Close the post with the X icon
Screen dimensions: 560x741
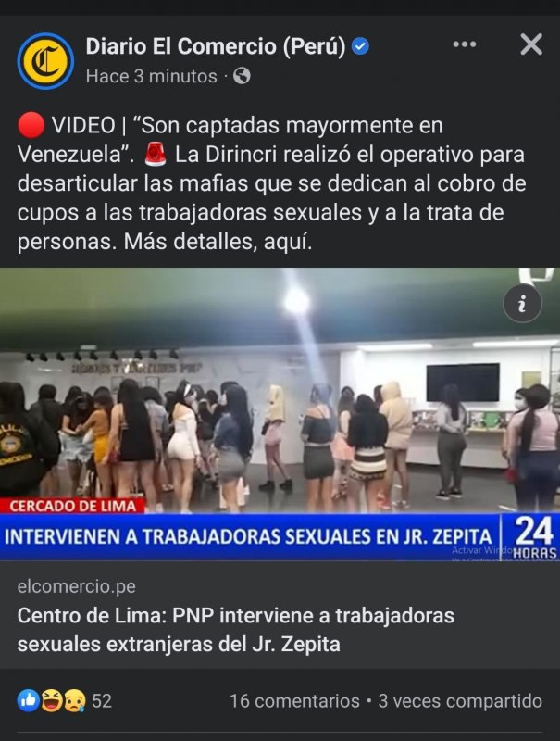click(531, 44)
